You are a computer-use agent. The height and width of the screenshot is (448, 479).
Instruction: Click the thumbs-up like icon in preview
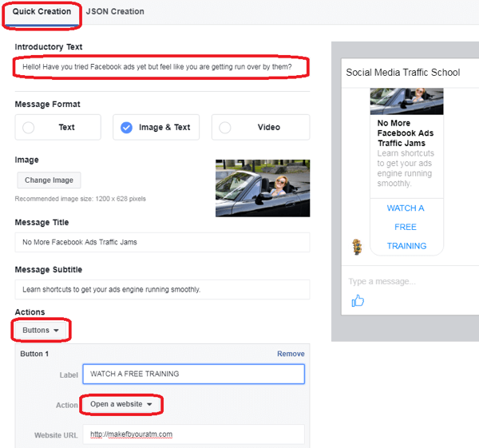click(x=358, y=301)
